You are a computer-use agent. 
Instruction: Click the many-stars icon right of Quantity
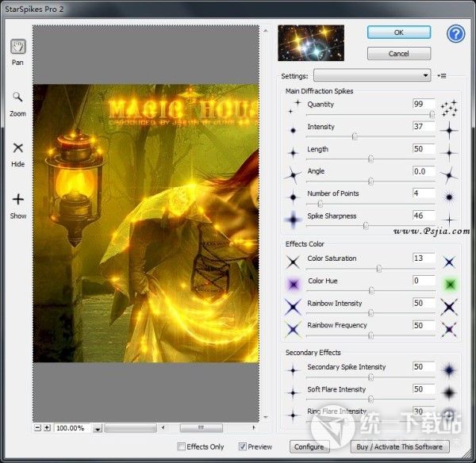pos(449,109)
